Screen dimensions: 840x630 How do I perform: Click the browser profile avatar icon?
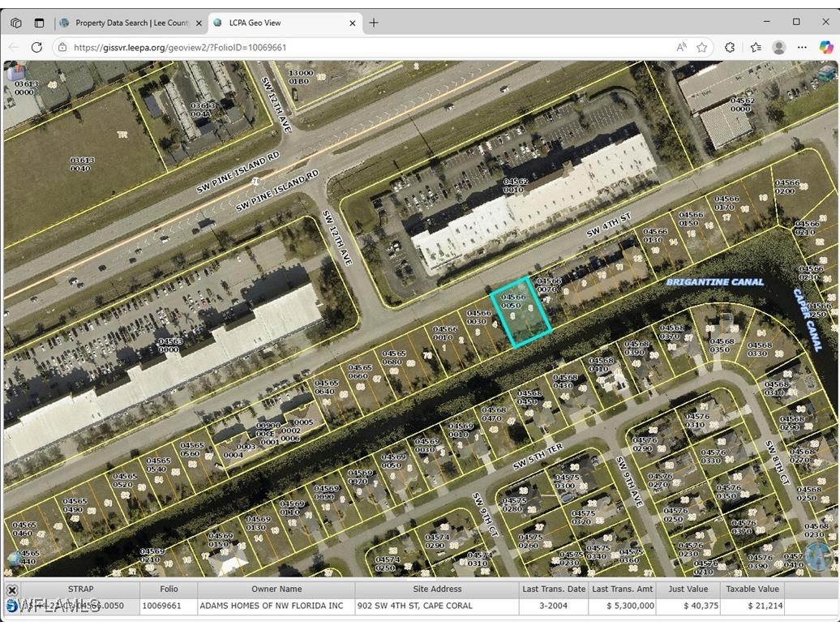(x=779, y=47)
